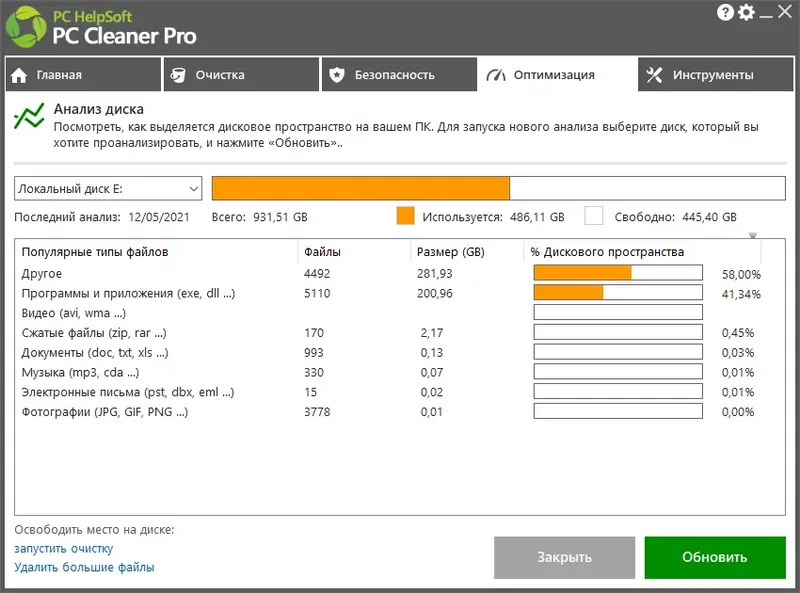This screenshot has height=593, width=800.
Task: Click the Файлы column header
Action: point(322,252)
